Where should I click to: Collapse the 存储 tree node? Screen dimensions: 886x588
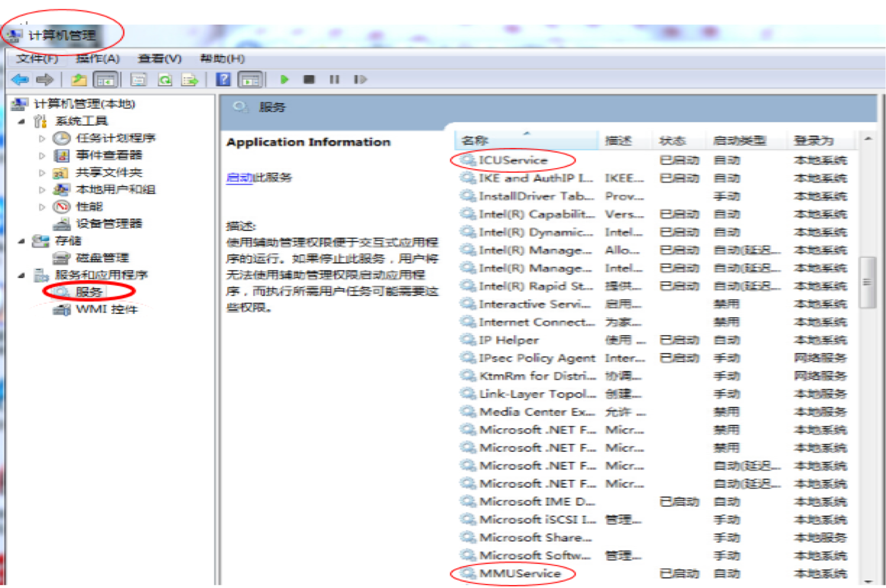pyautogui.click(x=22, y=241)
